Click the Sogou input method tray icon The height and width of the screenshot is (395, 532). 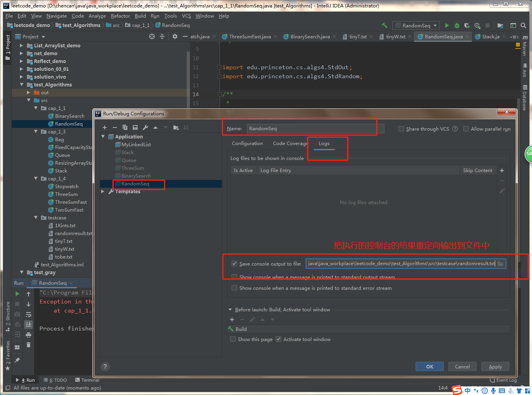click(457, 390)
